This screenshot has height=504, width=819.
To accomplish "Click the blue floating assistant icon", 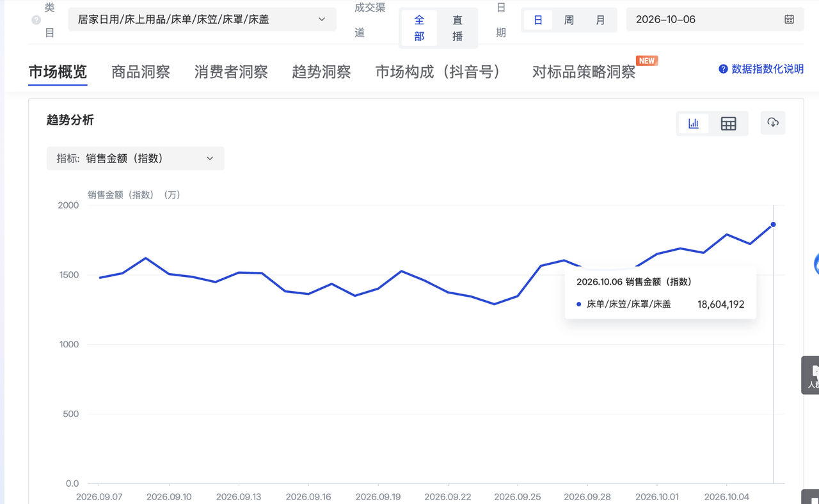I will 816,264.
